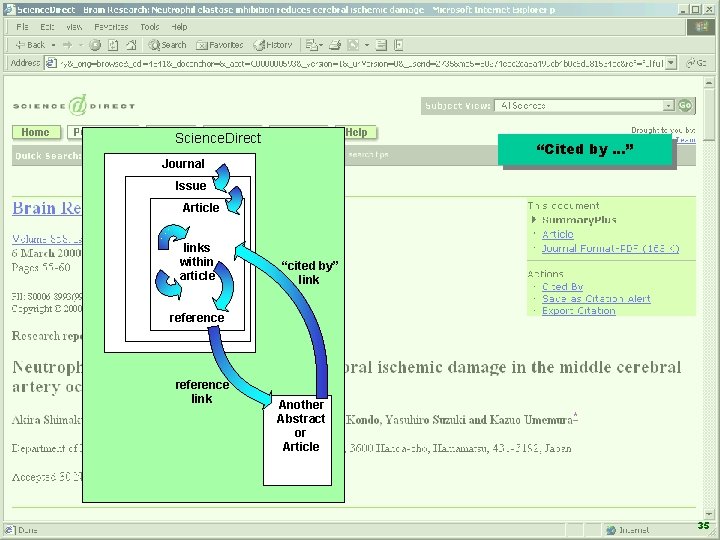Click the Edit page toolbar icon
Viewport: 720px width, 540px height.
tap(353, 45)
